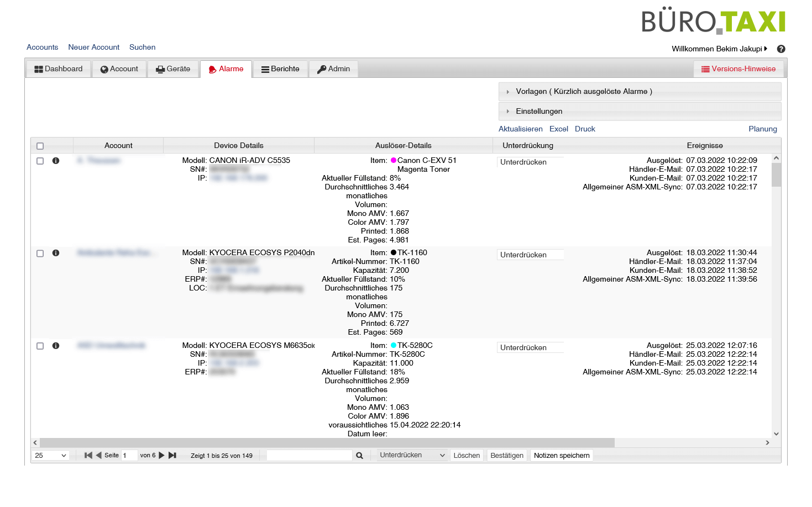The width and height of the screenshot is (812, 507).
Task: Go to the last page arrow
Action: pos(172,456)
